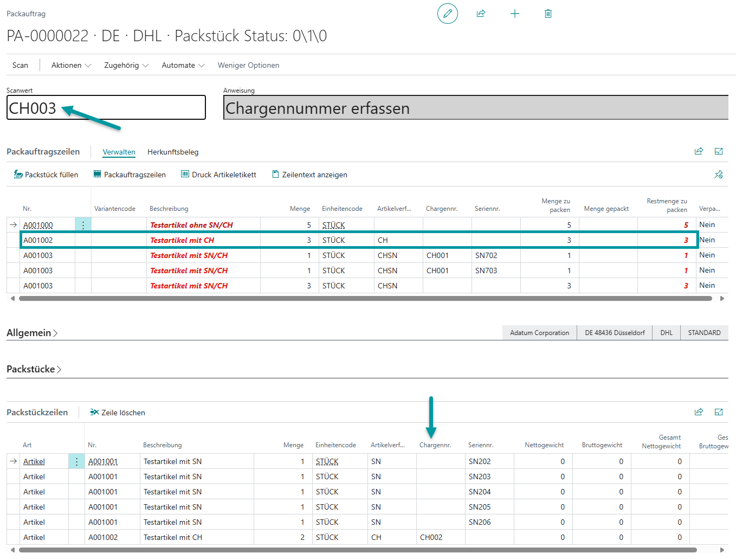The height and width of the screenshot is (560, 736).
Task: Open the Zugehörig dropdown menu
Action: click(x=126, y=65)
